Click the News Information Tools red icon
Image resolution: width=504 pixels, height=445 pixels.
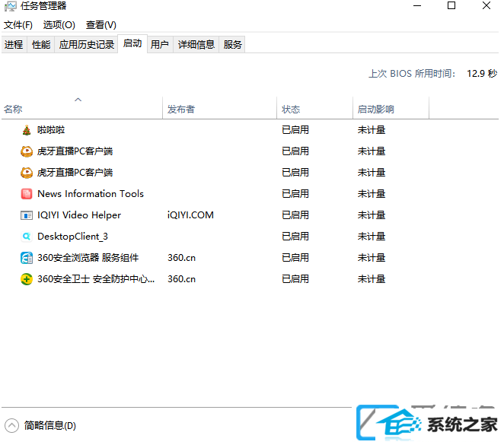click(x=27, y=194)
